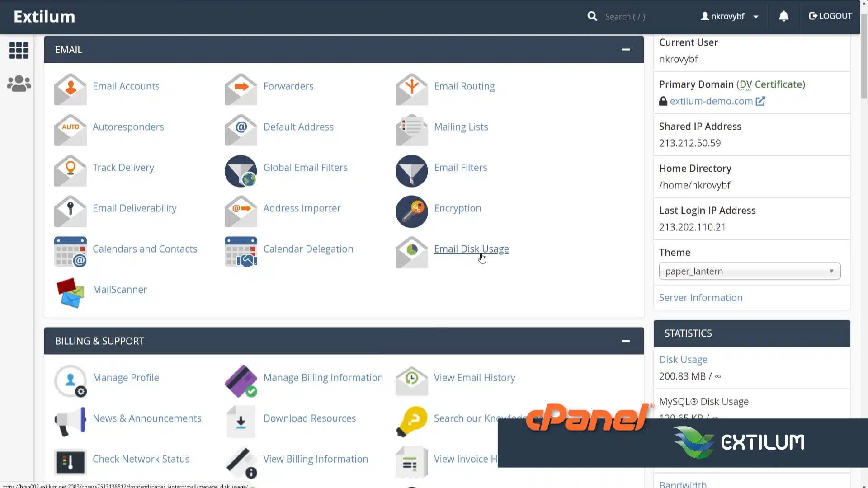Screen dimensions: 868x488
Task: Click the /home/nkrovybf directory value
Action: [x=694, y=185]
